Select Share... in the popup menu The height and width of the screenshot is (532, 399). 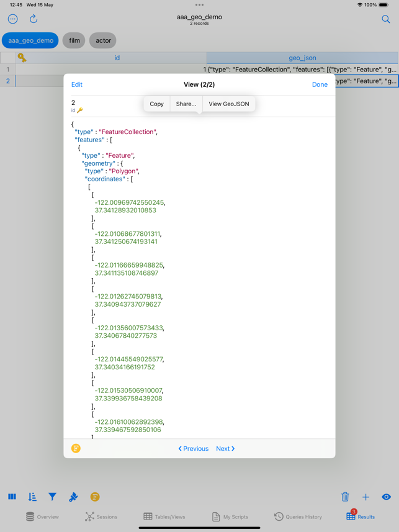pos(186,104)
